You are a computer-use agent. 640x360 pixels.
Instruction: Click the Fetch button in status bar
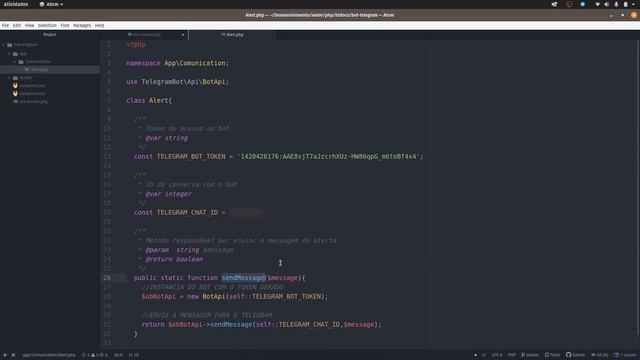point(552,355)
